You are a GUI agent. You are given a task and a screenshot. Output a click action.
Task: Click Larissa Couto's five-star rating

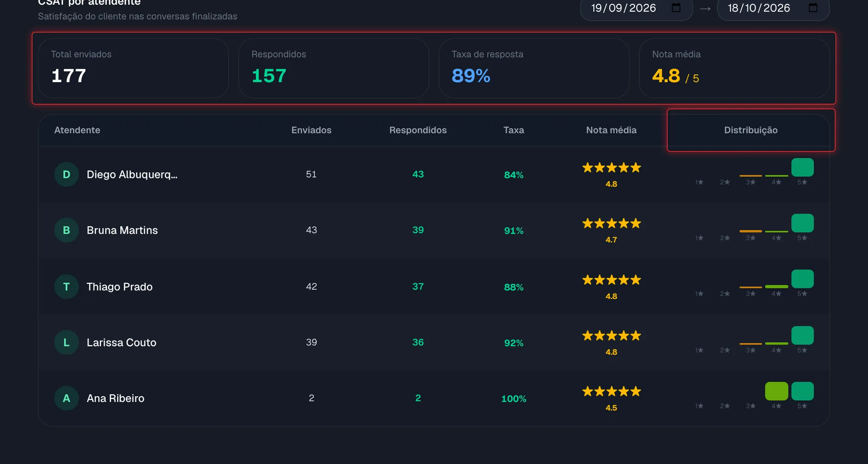[x=612, y=335]
